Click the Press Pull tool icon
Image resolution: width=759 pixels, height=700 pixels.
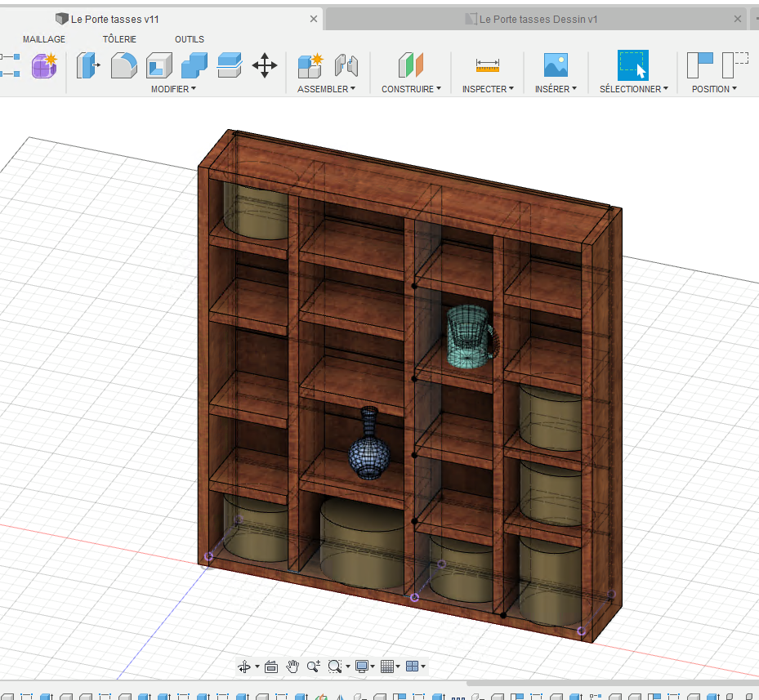pyautogui.click(x=87, y=65)
